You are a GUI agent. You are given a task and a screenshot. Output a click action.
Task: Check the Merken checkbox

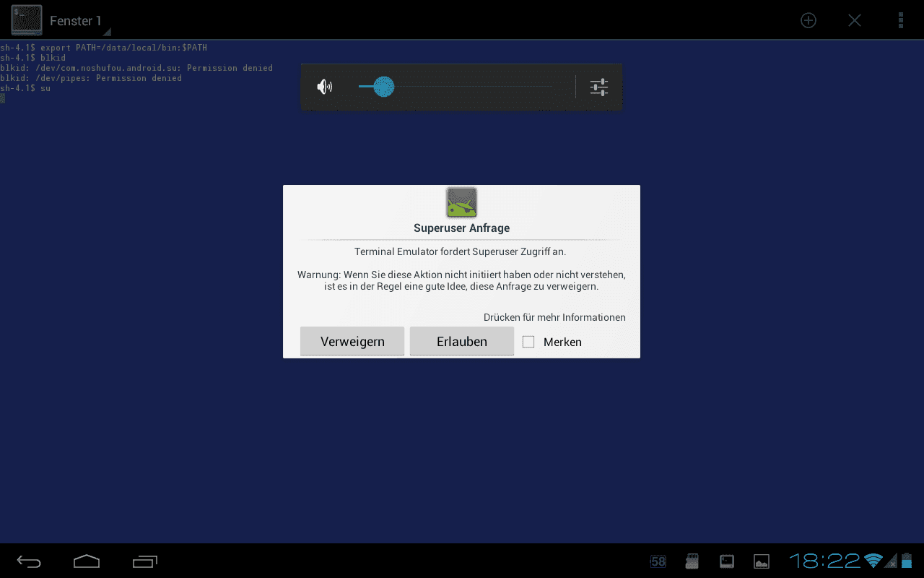click(528, 342)
